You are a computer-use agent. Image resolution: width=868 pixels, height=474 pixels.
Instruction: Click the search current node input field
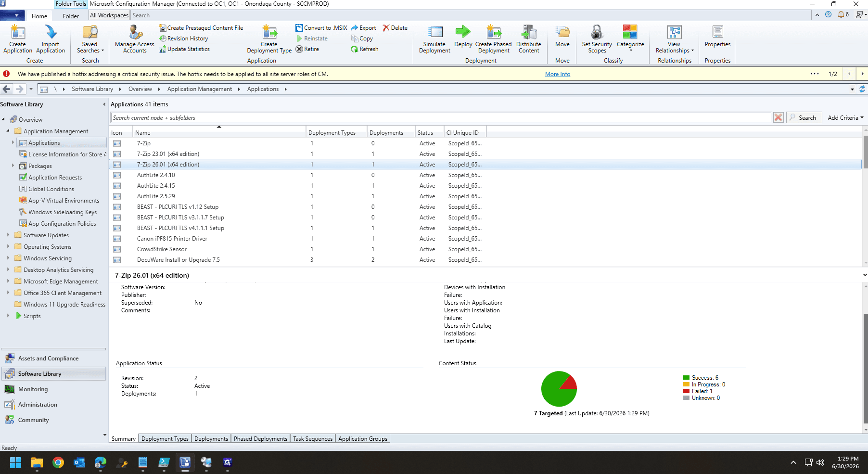pyautogui.click(x=441, y=118)
